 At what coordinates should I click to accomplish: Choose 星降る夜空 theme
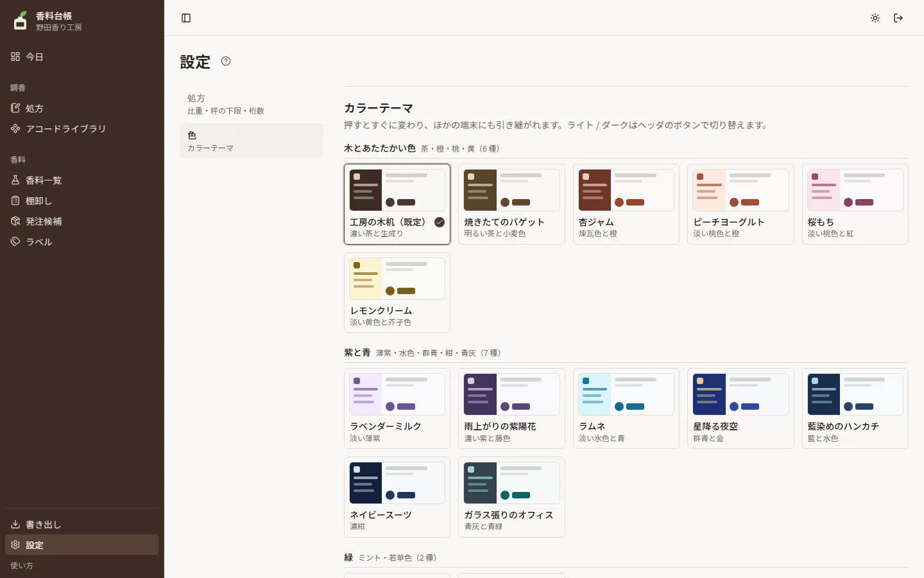740,408
